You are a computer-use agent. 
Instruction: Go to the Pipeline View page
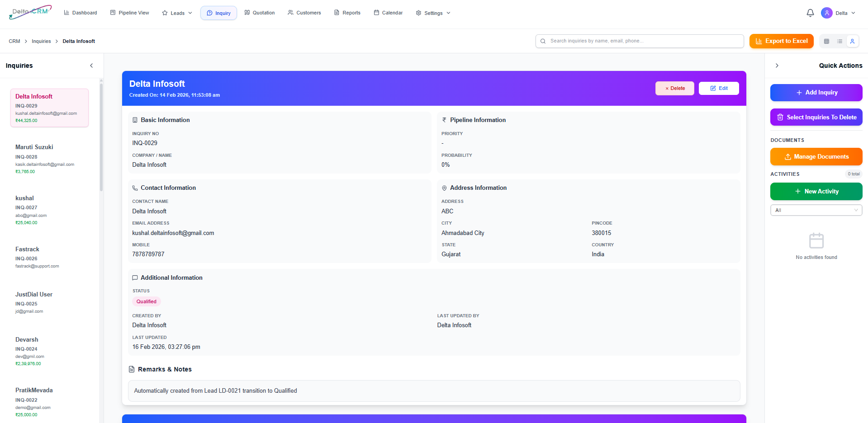tap(129, 13)
